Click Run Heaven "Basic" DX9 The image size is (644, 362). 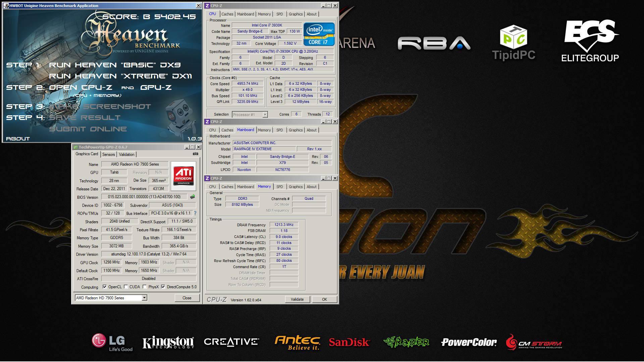(115, 65)
